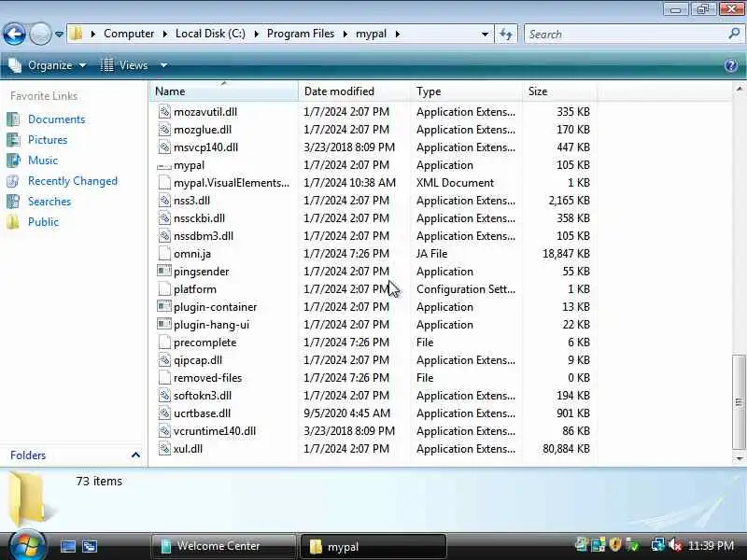Select the platform configuration file name
This screenshot has width=747, height=560.
[195, 289]
